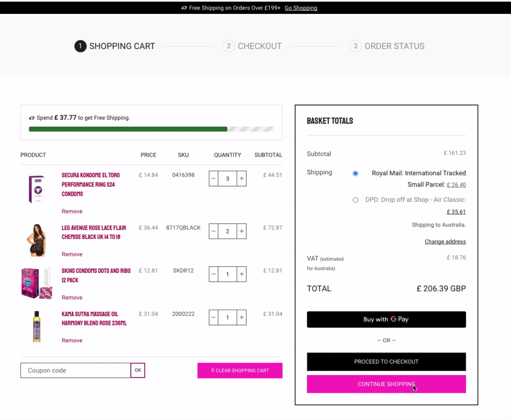Open Secura Kondome El Toro product page

click(90, 184)
